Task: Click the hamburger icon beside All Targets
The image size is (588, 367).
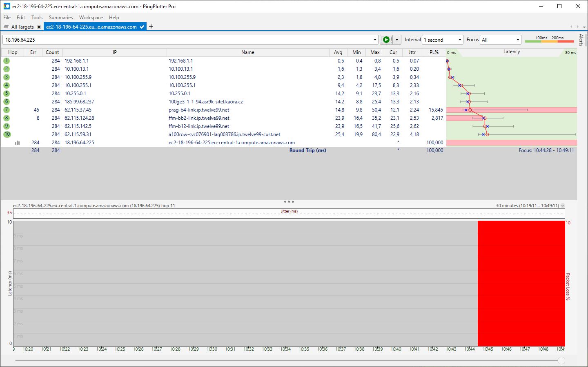Action: [x=6, y=27]
